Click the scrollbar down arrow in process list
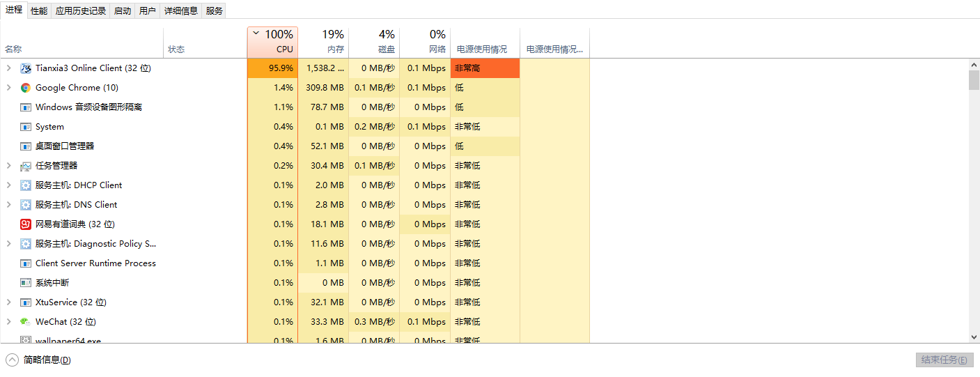 [x=974, y=337]
